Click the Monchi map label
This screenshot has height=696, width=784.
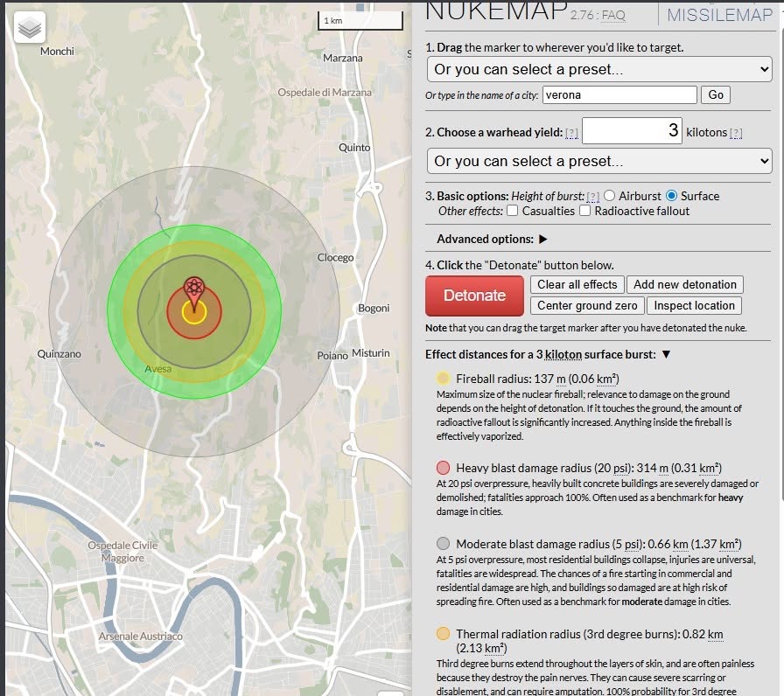point(57,51)
